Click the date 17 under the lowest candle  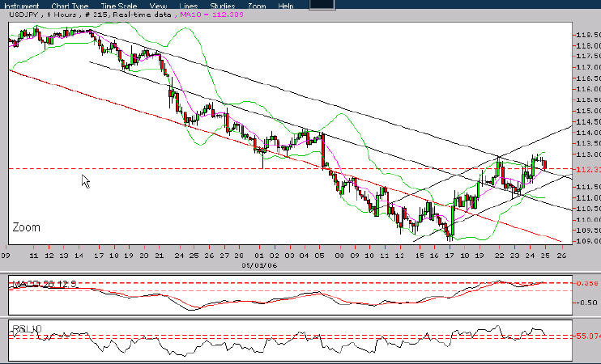[450, 256]
